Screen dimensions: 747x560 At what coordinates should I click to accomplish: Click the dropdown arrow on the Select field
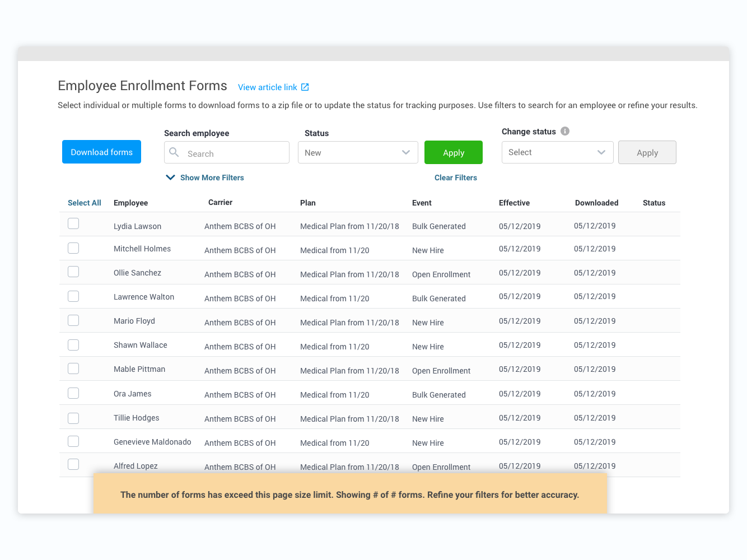click(x=601, y=152)
